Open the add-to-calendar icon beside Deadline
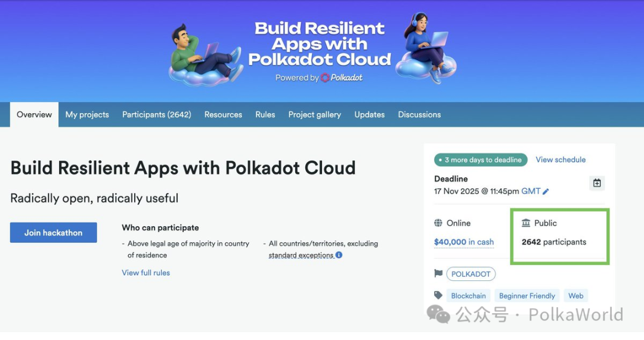Screen dimensions: 644x340 click(597, 183)
